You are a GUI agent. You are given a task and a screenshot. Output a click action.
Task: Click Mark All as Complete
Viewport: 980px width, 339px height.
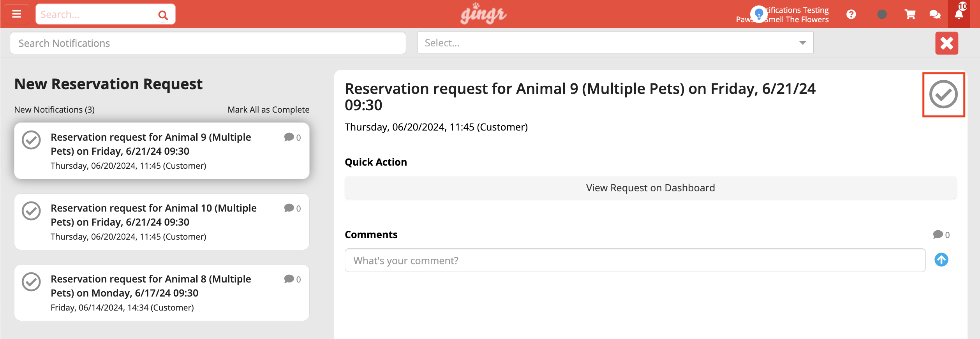click(268, 109)
